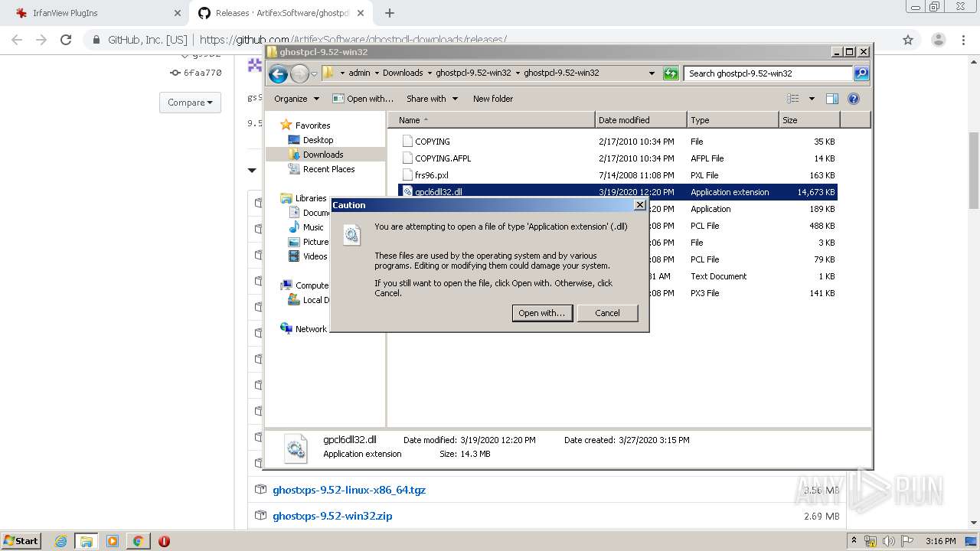
Task: Click the green Refresh icon in the address bar
Action: pos(671,73)
